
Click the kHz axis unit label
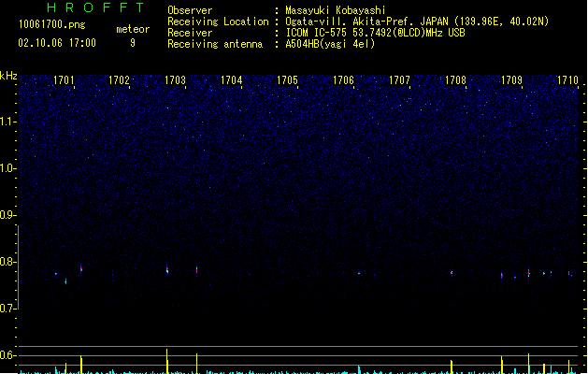[x=8, y=76]
